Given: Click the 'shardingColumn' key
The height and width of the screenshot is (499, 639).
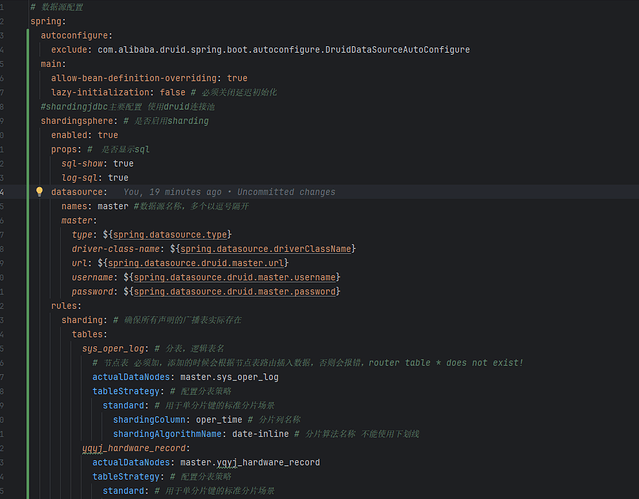Looking at the screenshot, I should pos(149,420).
